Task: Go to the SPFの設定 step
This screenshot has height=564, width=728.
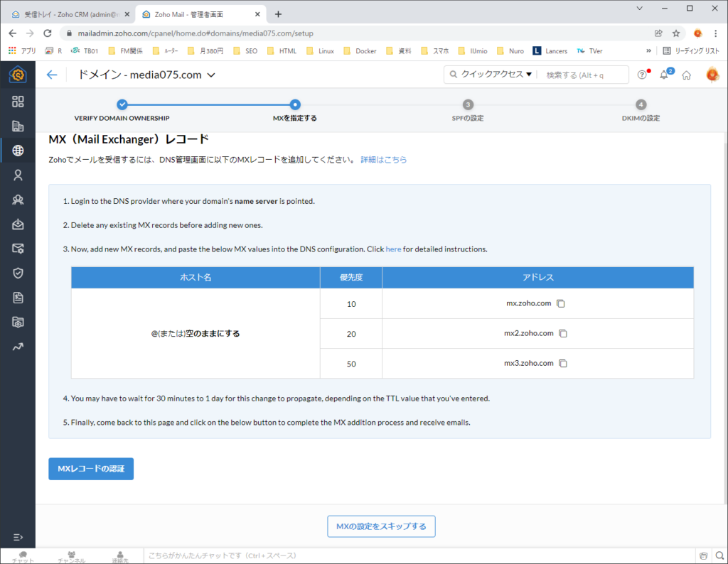Action: [x=468, y=110]
